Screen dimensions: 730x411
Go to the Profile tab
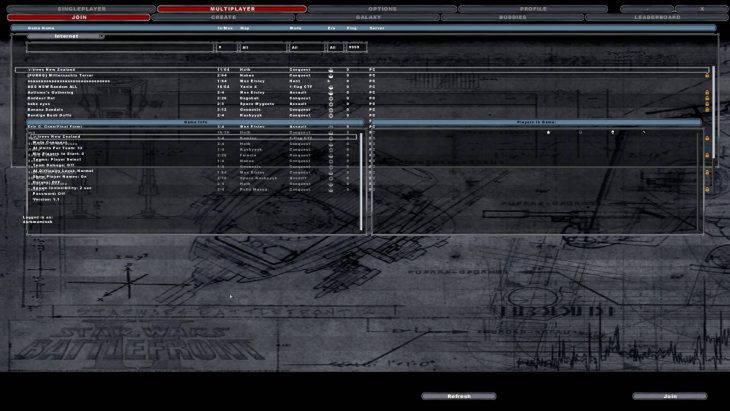533,9
